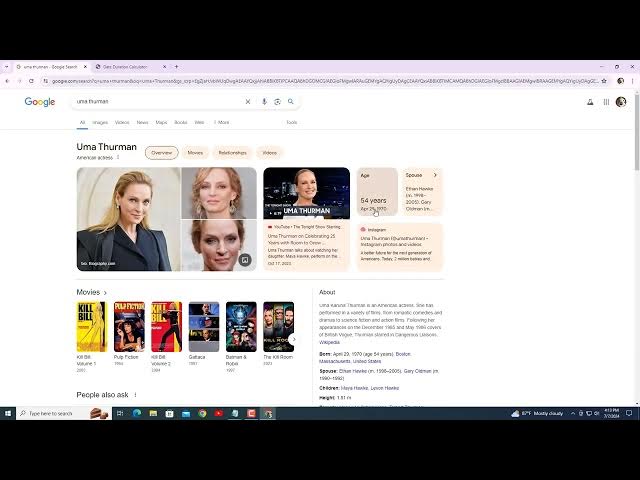Open Google Lens image search
The height and width of the screenshot is (480, 640).
point(276,102)
